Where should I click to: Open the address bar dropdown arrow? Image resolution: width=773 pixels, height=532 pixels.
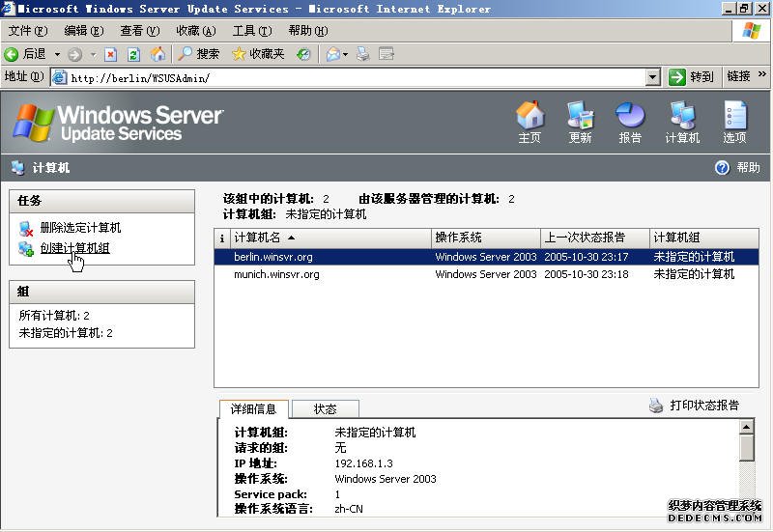pyautogui.click(x=653, y=77)
